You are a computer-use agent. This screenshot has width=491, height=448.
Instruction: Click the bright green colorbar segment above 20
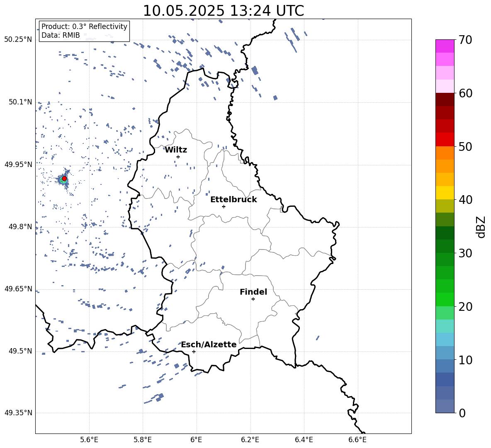point(445,299)
